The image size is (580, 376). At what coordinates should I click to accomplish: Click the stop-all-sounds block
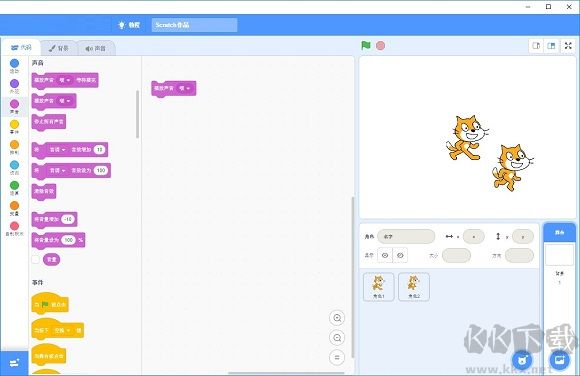coord(49,122)
